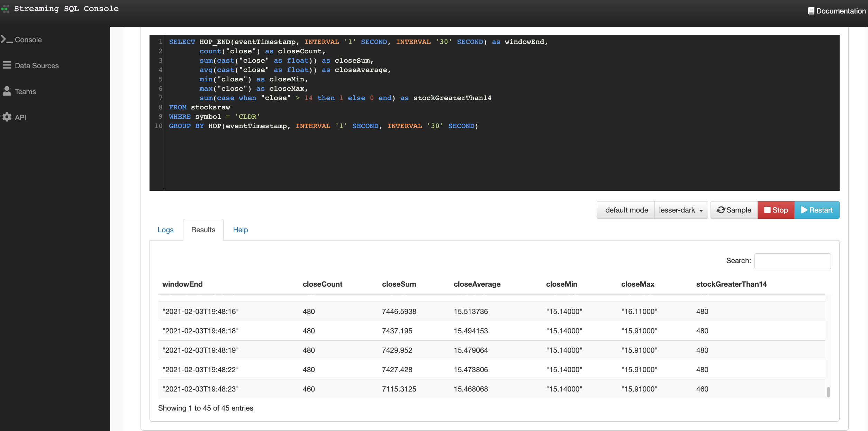The image size is (868, 431).
Task: Click the Documentation book icon
Action: pyautogui.click(x=811, y=11)
